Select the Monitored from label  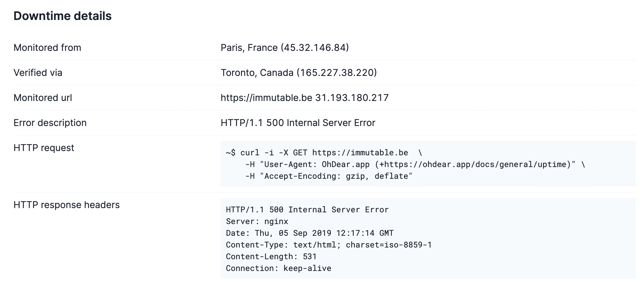coord(47,48)
